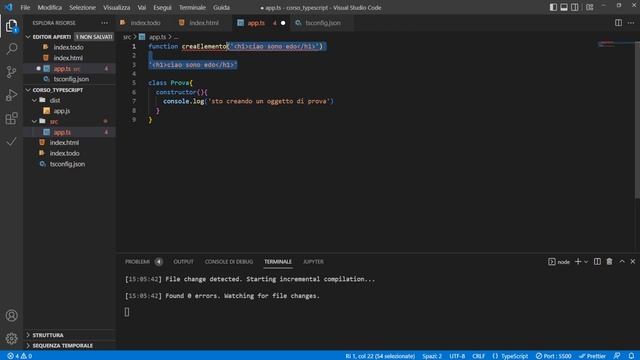Switch to the index.todo editor tab
The width and height of the screenshot is (640, 360).
pyautogui.click(x=145, y=23)
